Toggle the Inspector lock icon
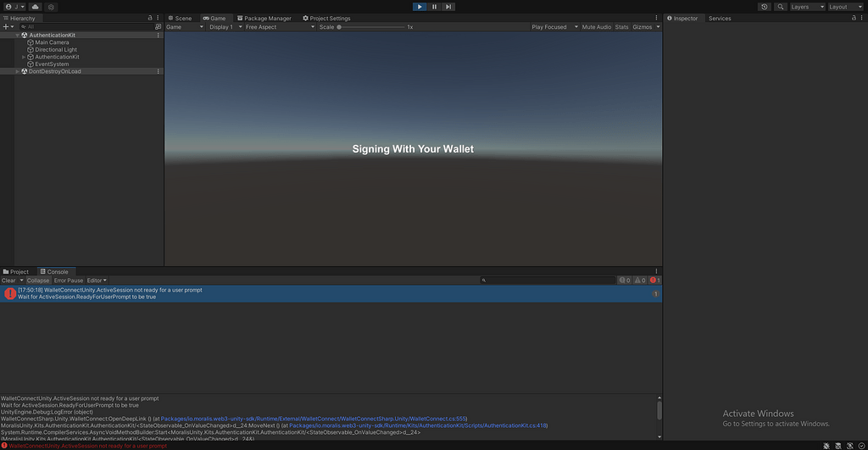 pos(854,19)
